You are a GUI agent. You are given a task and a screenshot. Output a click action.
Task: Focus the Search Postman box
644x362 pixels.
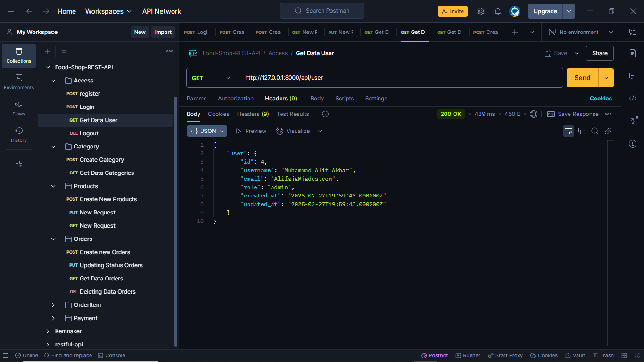322,11
